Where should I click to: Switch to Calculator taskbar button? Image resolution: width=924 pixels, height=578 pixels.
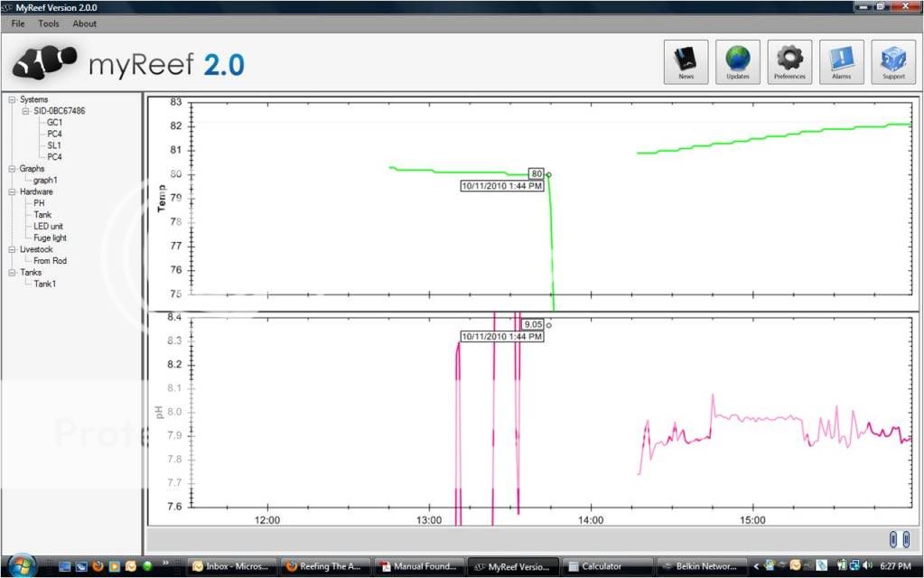pos(606,566)
